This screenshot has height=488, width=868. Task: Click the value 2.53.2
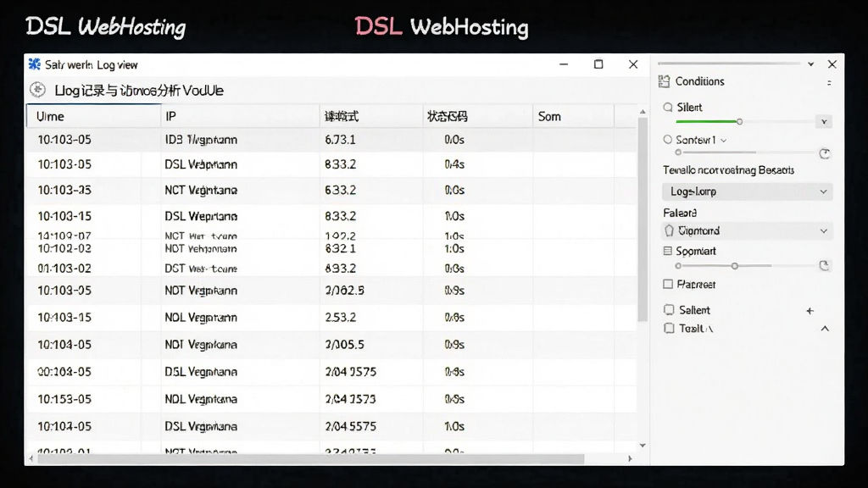[x=341, y=318]
